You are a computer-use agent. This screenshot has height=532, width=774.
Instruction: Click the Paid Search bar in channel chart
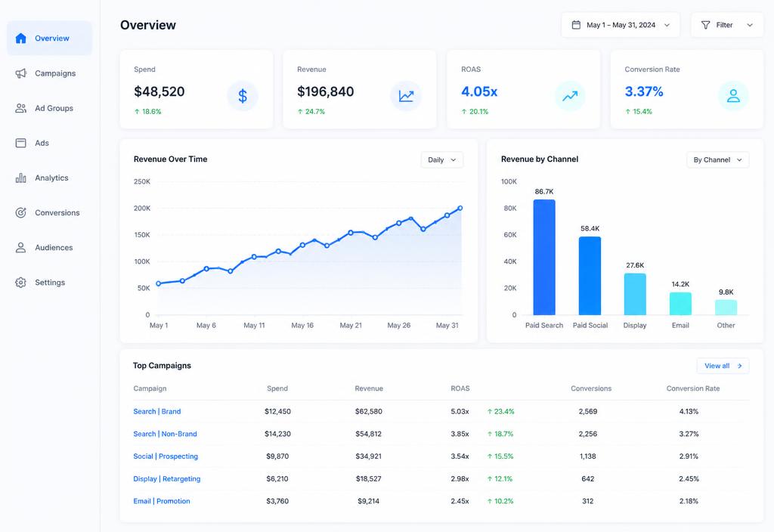pos(544,257)
